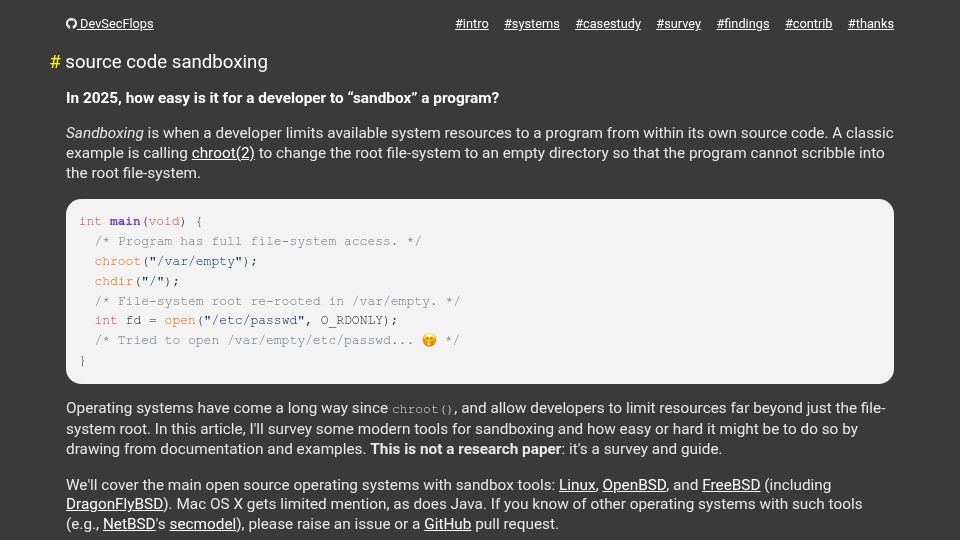
Task: Click the GitHub octocat icon beside DevSecFlops
Action: (71, 24)
